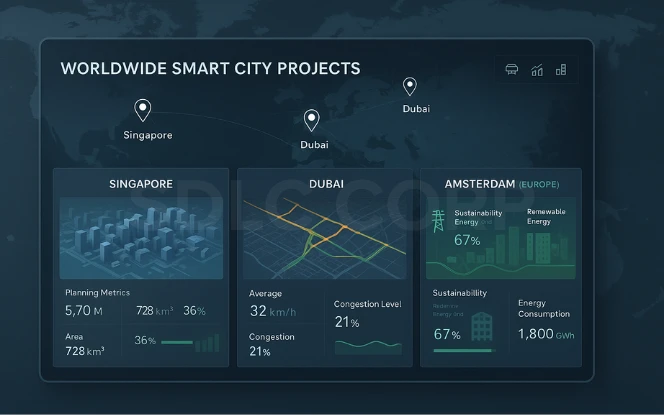Image resolution: width=664 pixels, height=415 pixels.
Task: Click the '1,800 GWh' energy value
Action: [x=546, y=334]
